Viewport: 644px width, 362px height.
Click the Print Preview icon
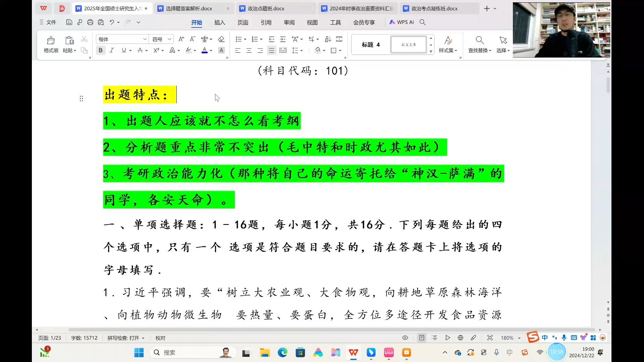(101, 22)
